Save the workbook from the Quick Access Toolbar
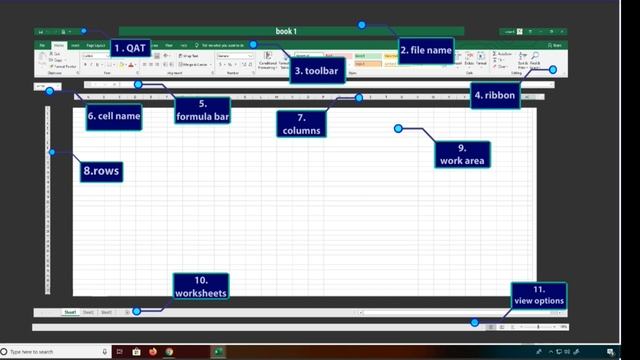Image resolution: width=640 pixels, height=360 pixels. pos(40,31)
